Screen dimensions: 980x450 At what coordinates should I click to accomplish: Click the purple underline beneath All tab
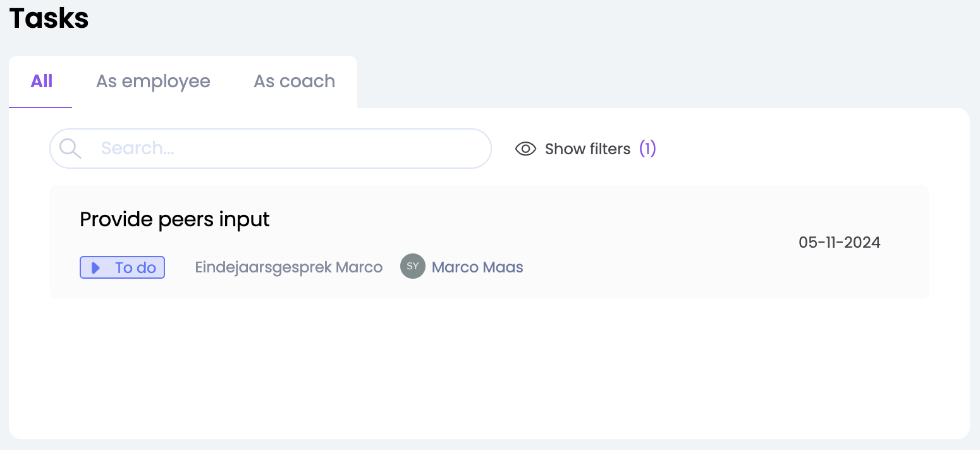(x=40, y=107)
